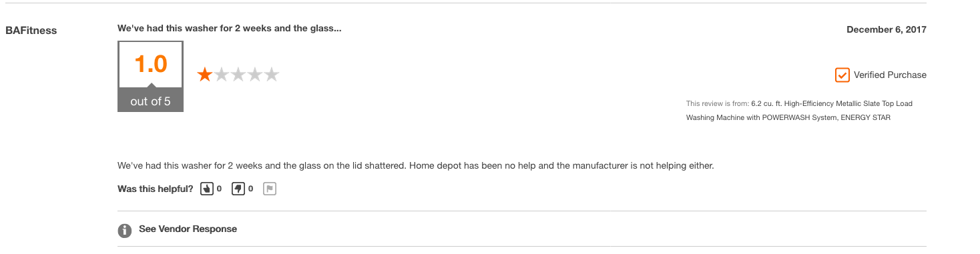Click the thumbs up helpful icon

click(206, 189)
